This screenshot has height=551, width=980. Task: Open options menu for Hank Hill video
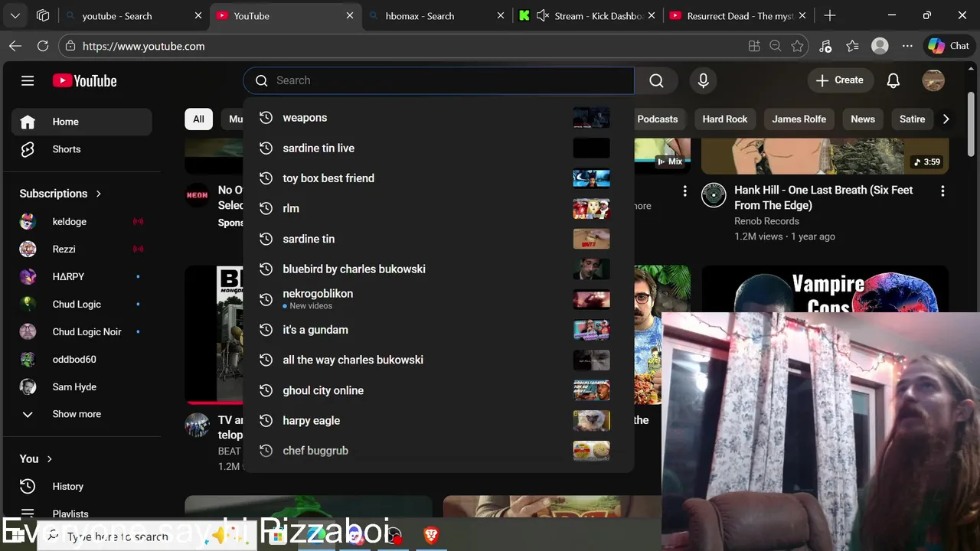coord(942,191)
